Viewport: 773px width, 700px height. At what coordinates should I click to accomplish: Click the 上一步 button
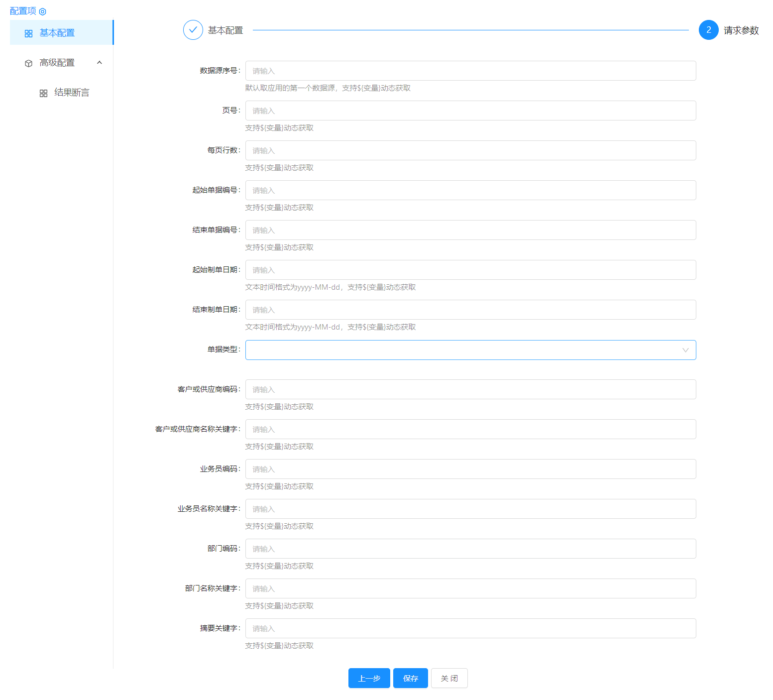tap(369, 678)
